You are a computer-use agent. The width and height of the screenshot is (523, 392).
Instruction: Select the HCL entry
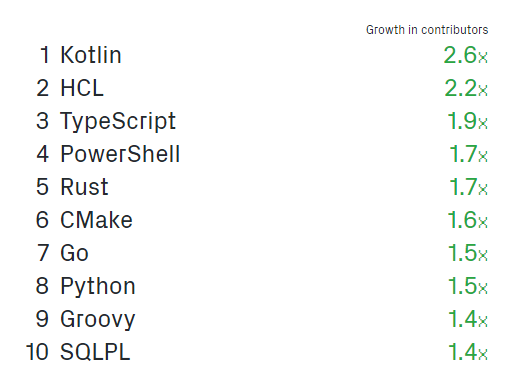(82, 88)
